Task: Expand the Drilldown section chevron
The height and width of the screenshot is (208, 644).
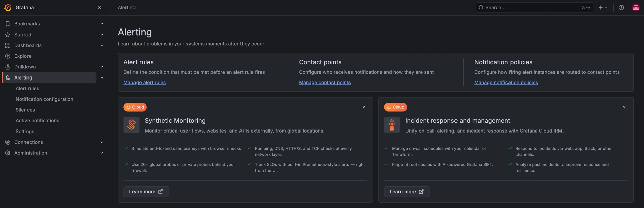Action: click(102, 67)
